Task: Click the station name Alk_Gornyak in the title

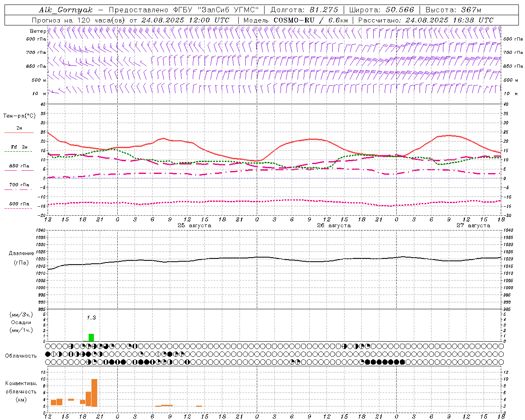Action: pos(66,10)
